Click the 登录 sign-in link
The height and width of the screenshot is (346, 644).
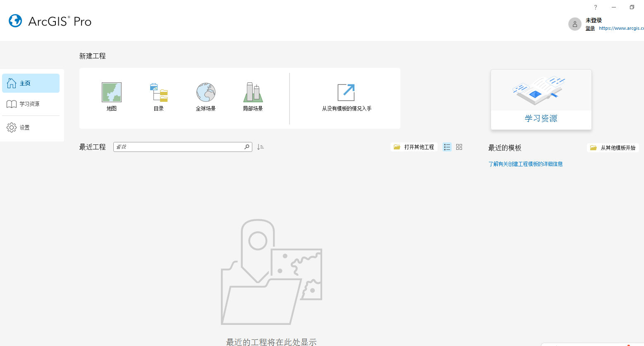pos(590,28)
